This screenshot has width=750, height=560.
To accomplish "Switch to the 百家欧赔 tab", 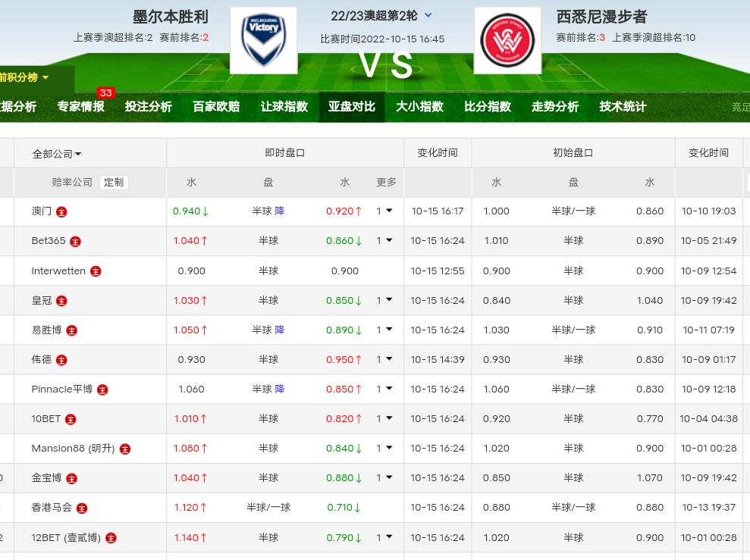I will 216,107.
